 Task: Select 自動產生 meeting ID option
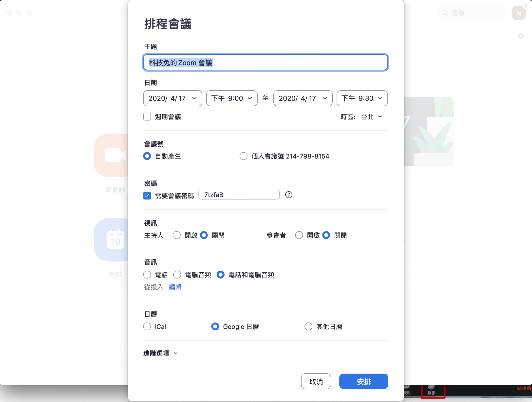click(147, 156)
